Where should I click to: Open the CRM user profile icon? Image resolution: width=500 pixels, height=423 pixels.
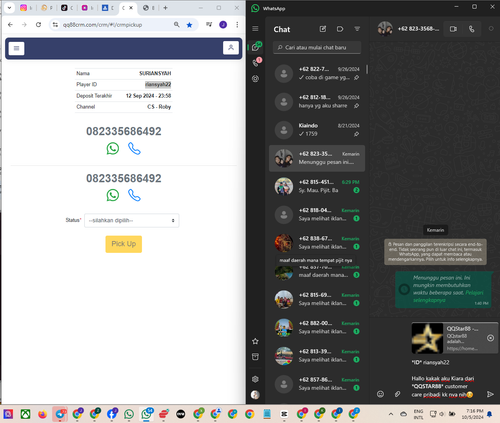(x=231, y=48)
